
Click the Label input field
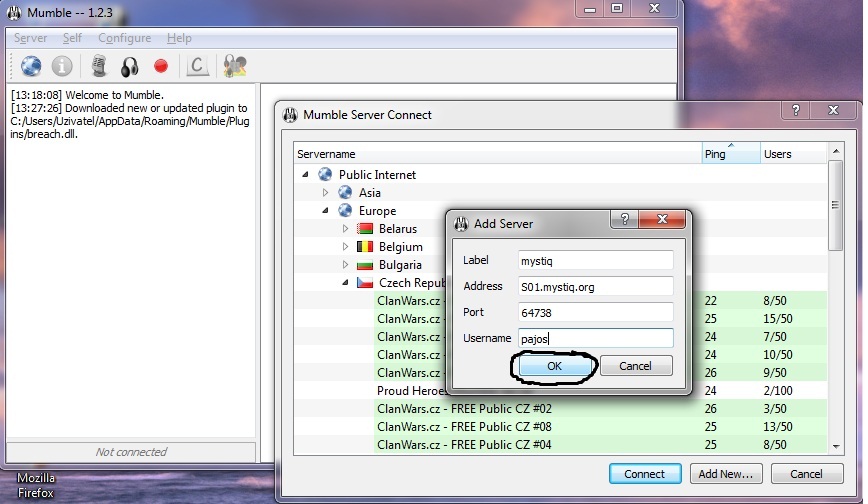(596, 260)
